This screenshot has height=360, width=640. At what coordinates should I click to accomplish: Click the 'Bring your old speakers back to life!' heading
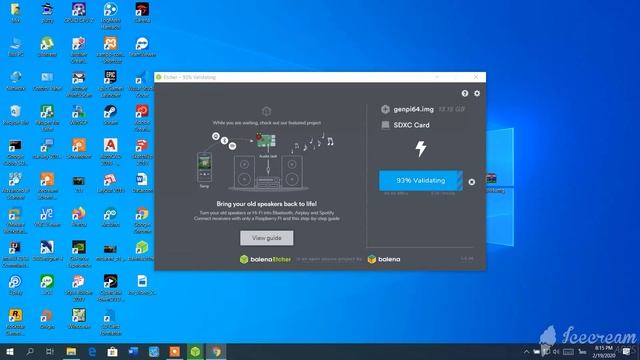point(267,204)
